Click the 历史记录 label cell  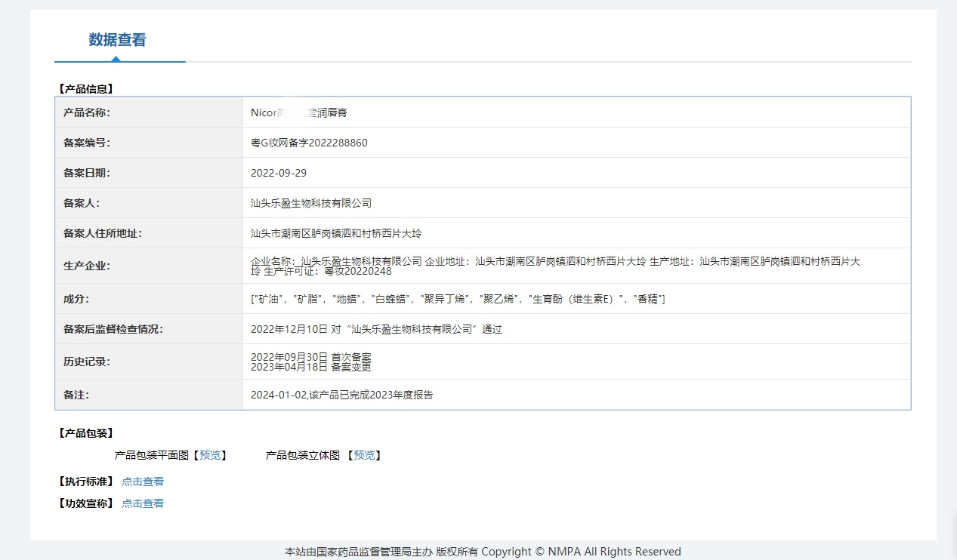[149, 362]
